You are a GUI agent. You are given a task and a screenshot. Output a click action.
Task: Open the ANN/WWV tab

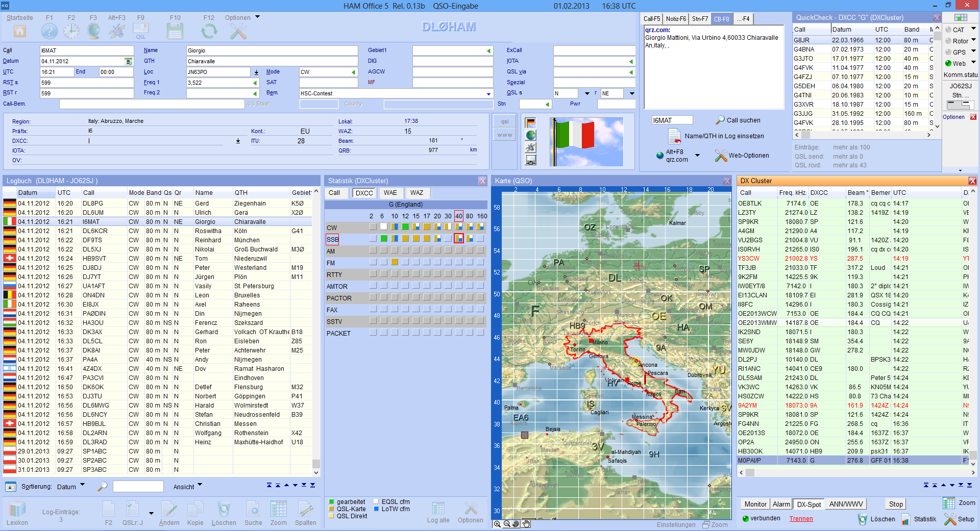point(846,504)
